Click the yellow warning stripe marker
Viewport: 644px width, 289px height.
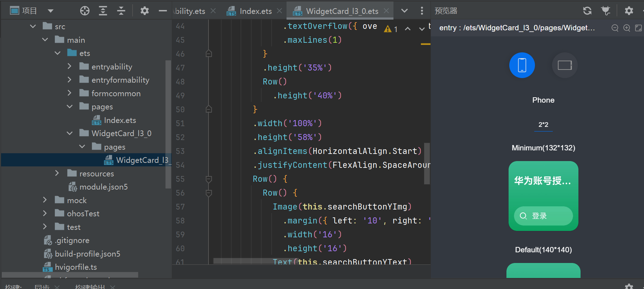426,44
